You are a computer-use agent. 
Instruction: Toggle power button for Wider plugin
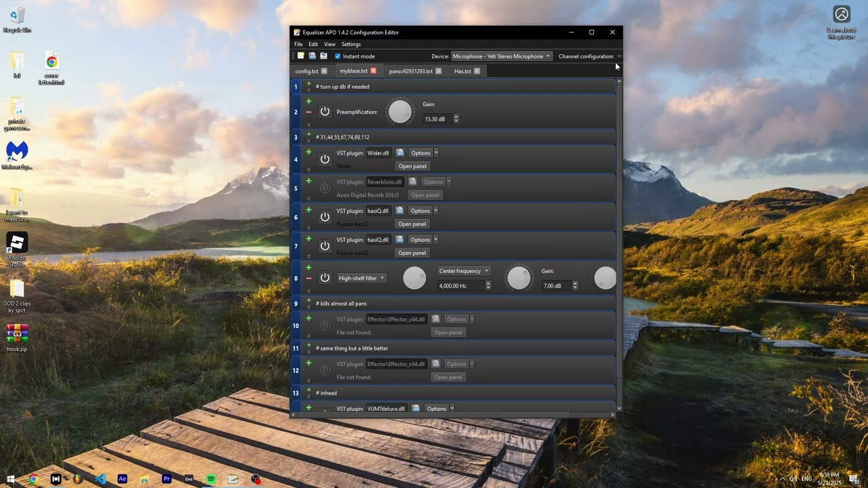click(325, 159)
